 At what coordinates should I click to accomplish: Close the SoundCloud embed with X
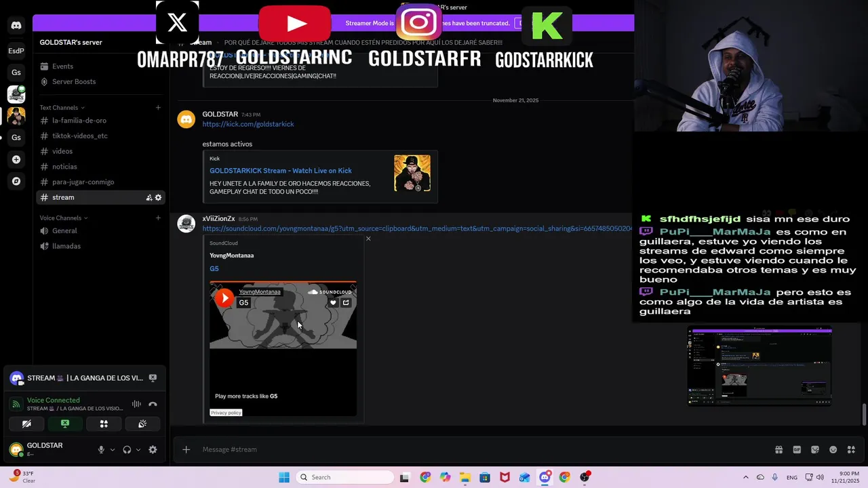tap(368, 239)
